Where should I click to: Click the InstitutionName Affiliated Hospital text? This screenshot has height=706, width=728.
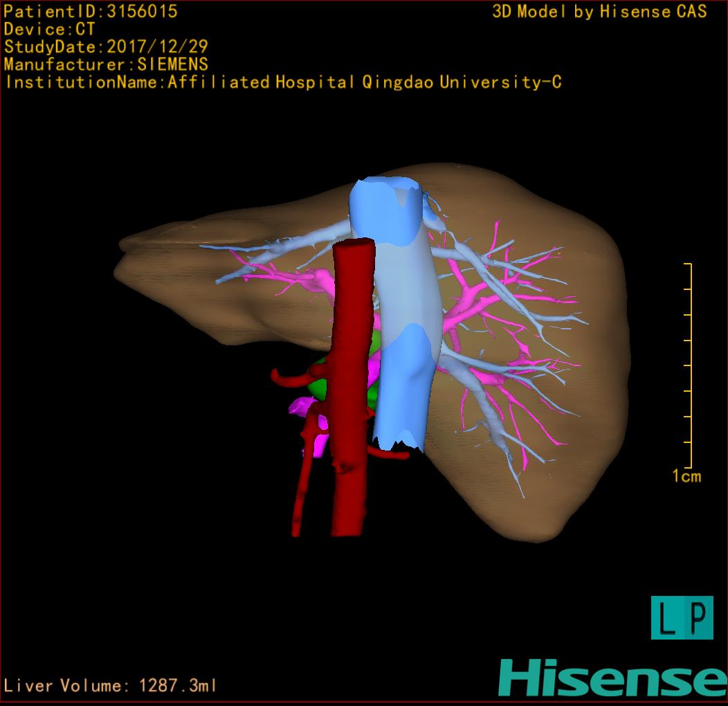click(283, 82)
